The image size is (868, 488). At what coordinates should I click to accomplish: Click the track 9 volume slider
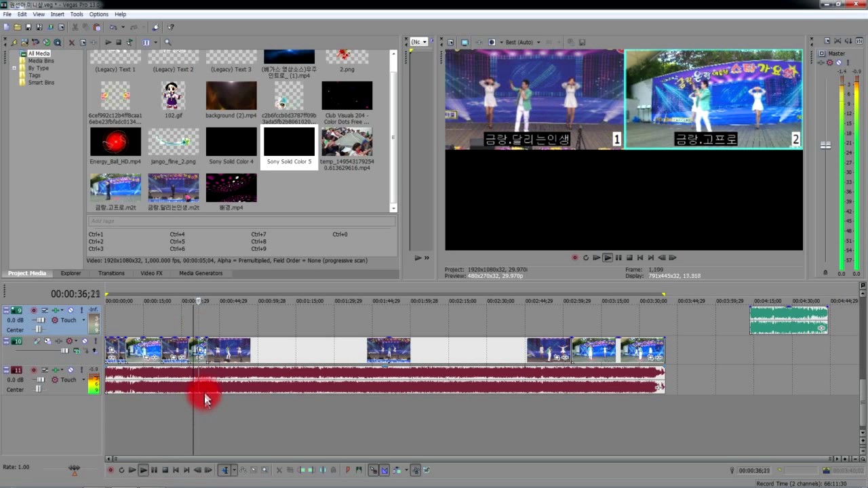tap(41, 320)
